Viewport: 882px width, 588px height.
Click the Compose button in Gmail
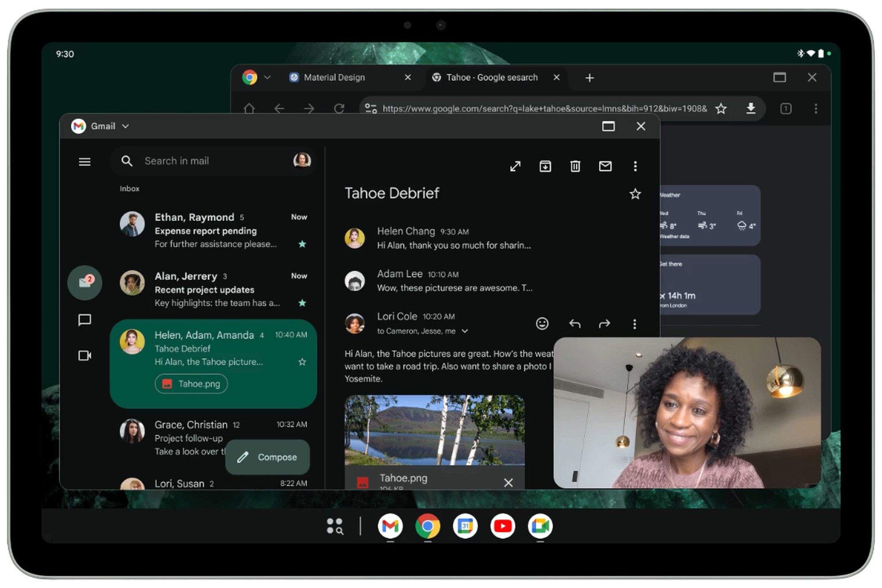(269, 457)
